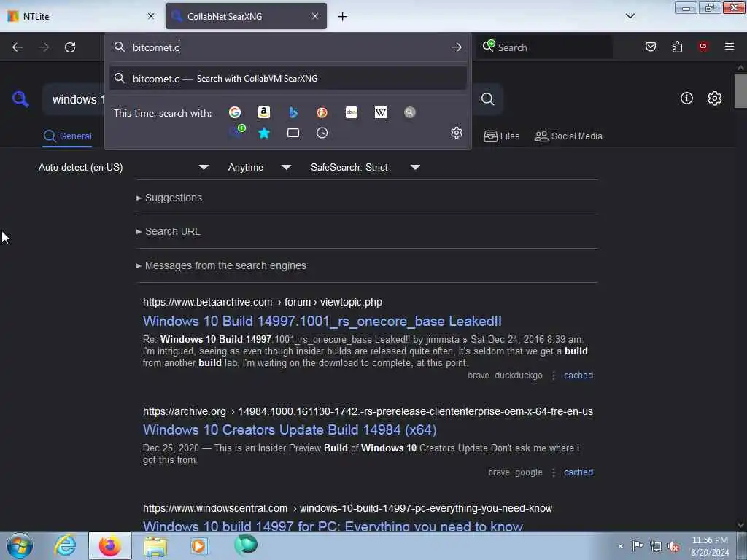Open the muted volume tray icon

coord(673,547)
